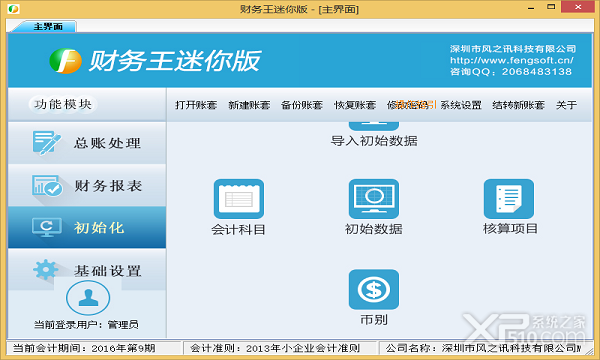Image resolution: width=600 pixels, height=360 pixels.
Task: Maximize the 财务王迷你版 window
Action: [x=551, y=7]
